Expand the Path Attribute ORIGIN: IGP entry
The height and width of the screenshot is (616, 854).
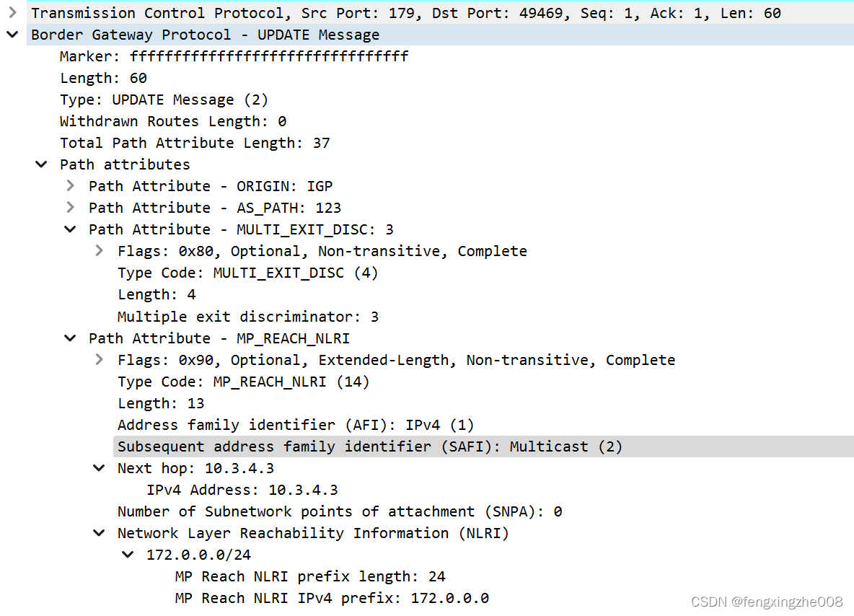click(x=70, y=186)
